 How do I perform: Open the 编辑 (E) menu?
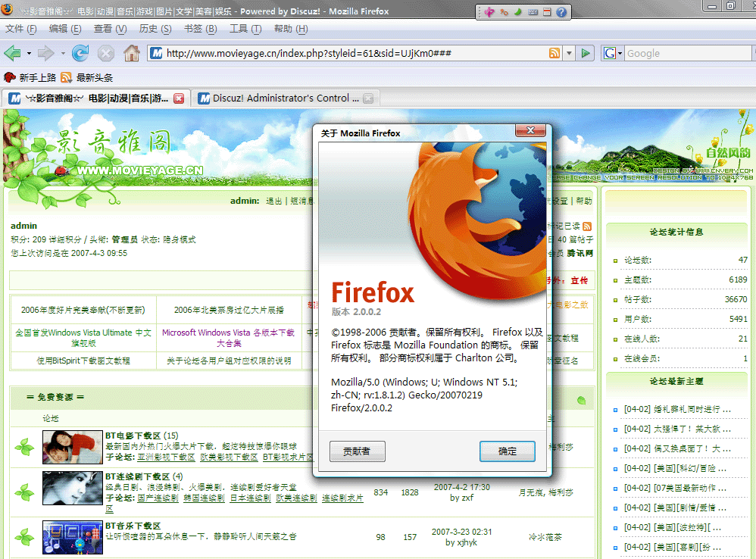click(x=65, y=29)
